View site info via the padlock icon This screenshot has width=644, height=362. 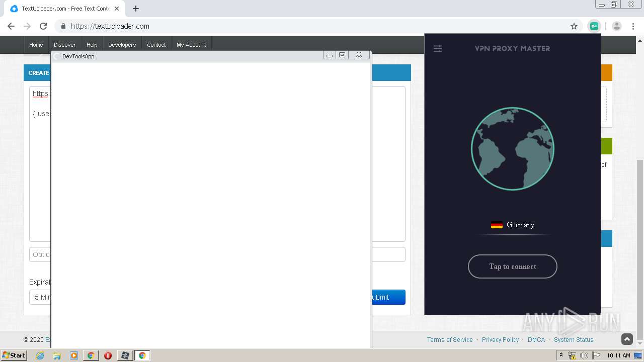(63, 26)
